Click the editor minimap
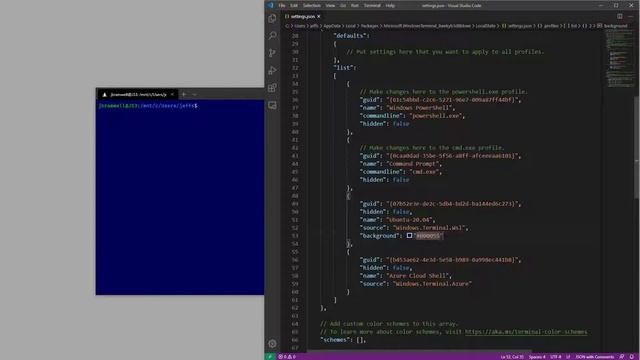 point(619,59)
